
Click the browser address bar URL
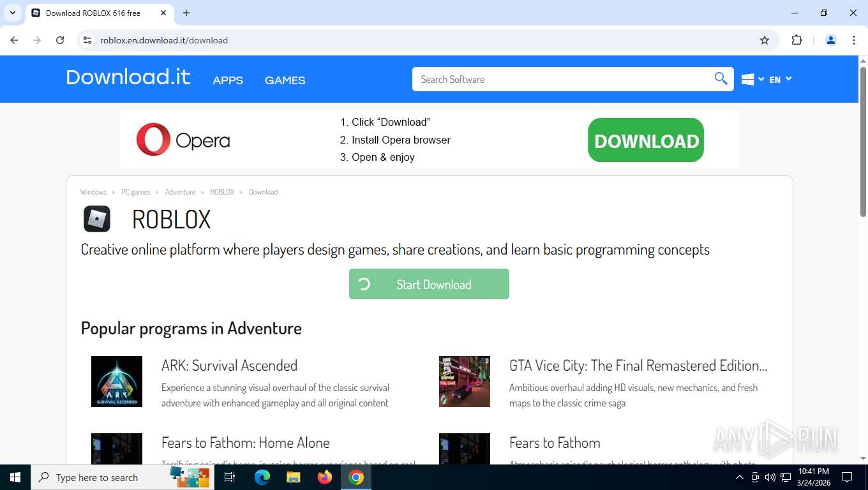[164, 40]
